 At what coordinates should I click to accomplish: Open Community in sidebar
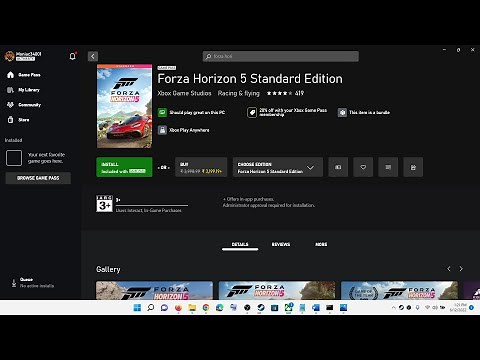coord(24,105)
